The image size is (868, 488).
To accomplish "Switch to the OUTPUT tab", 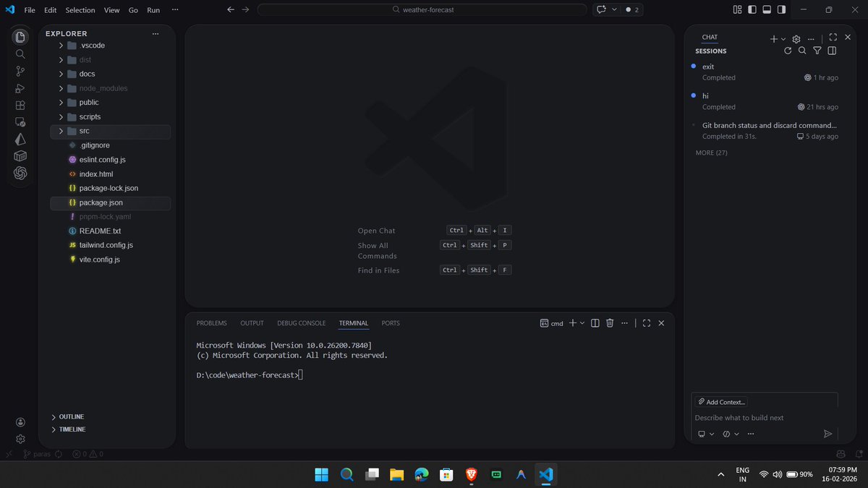I will tap(252, 323).
